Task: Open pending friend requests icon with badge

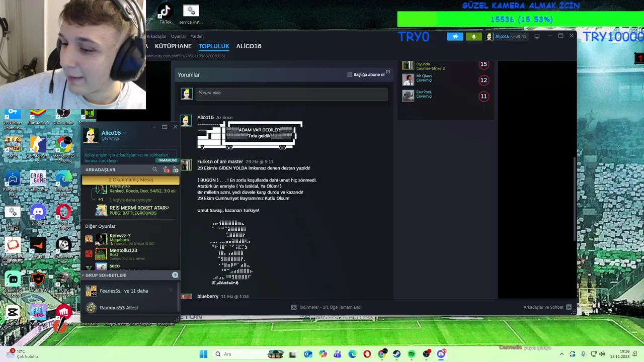Action: (x=166, y=170)
